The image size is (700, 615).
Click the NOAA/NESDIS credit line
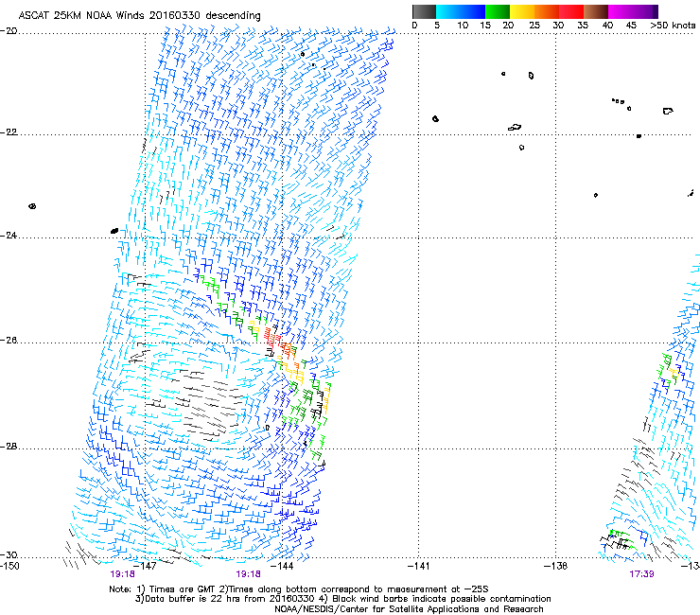(x=409, y=609)
